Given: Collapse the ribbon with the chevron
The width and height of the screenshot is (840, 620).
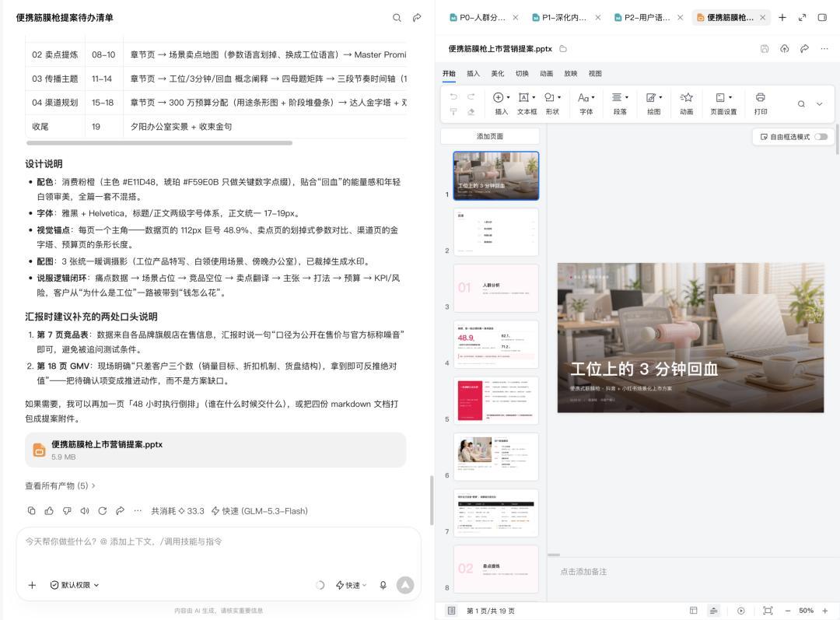Looking at the screenshot, I should (x=819, y=104).
